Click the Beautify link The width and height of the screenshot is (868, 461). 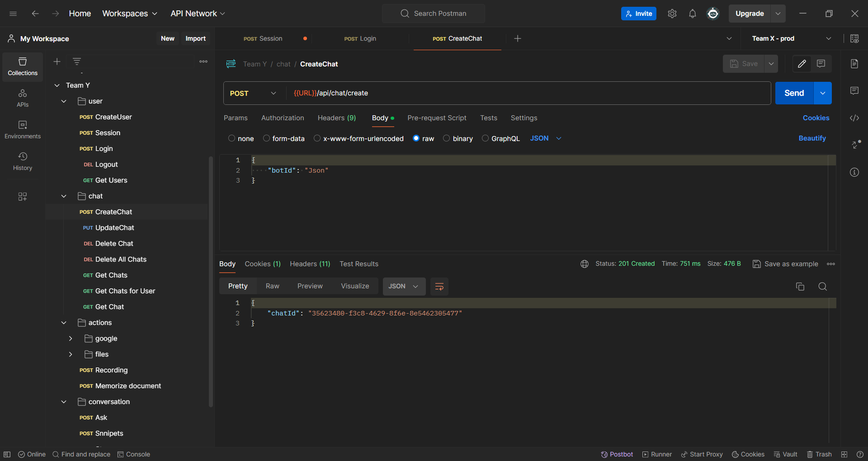pos(812,138)
